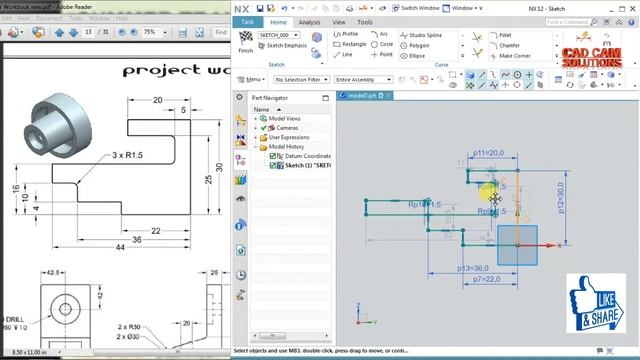Toggle snap to quadrant point option
The image size is (640, 360).
pyautogui.click(x=517, y=85)
